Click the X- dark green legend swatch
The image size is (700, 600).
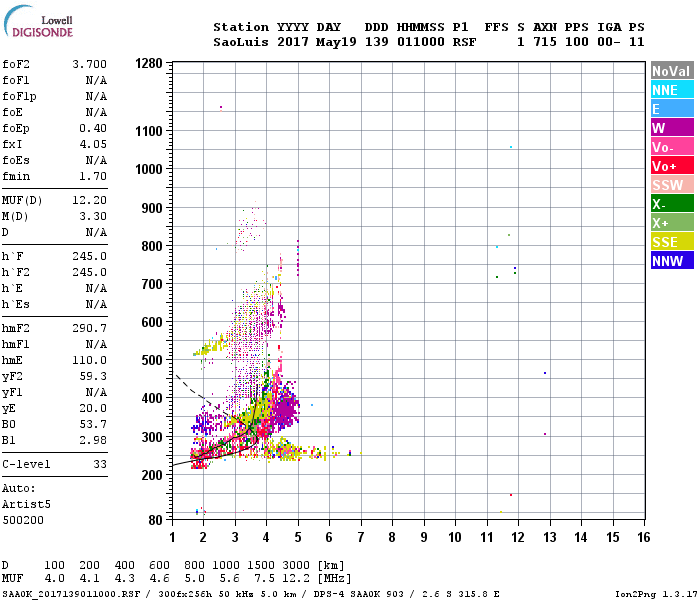click(672, 204)
